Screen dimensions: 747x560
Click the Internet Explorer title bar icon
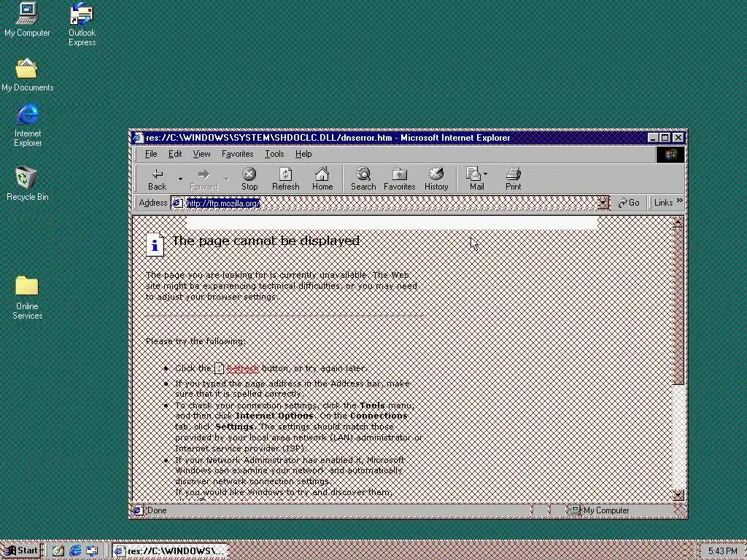point(138,138)
